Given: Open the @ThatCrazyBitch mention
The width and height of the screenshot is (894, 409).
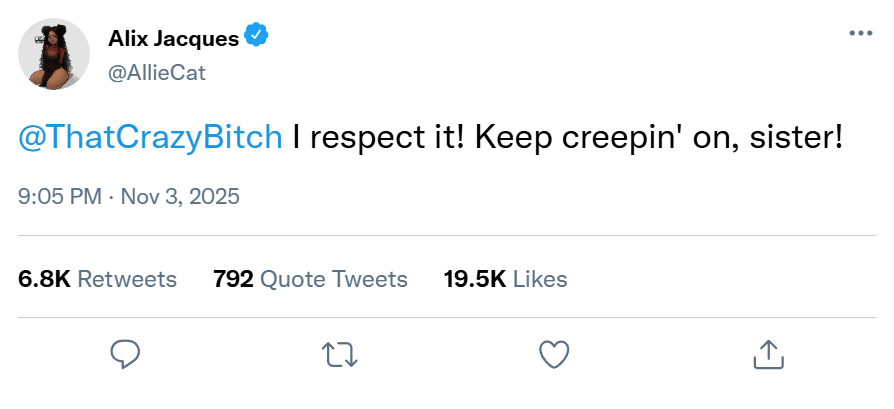Looking at the screenshot, I should point(150,138).
